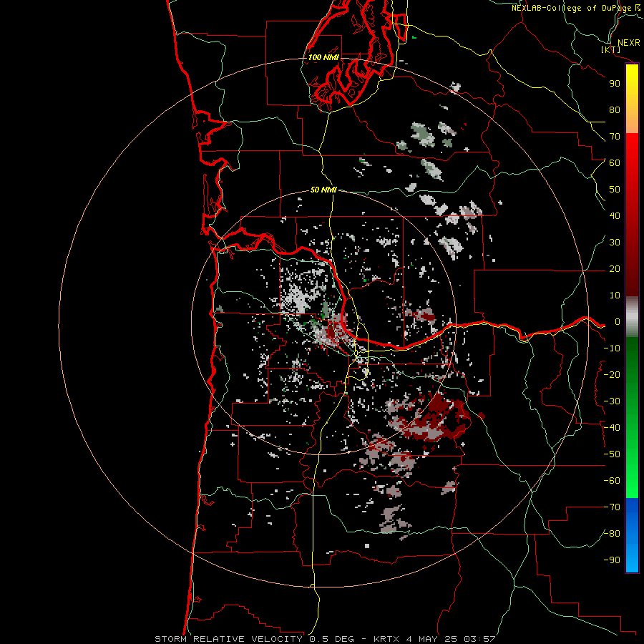The height and width of the screenshot is (644, 644).
Task: Click the -70 value on the velocity scale
Action: 612,507
